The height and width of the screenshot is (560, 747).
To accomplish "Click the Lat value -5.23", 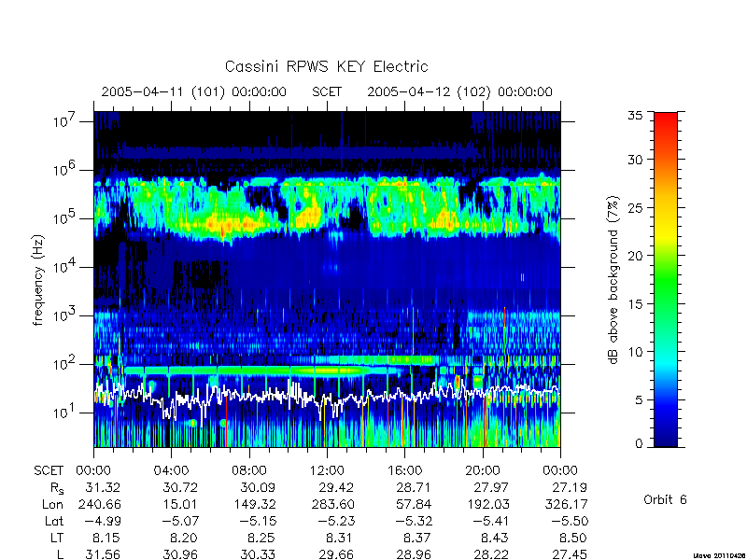I will pos(336,521).
